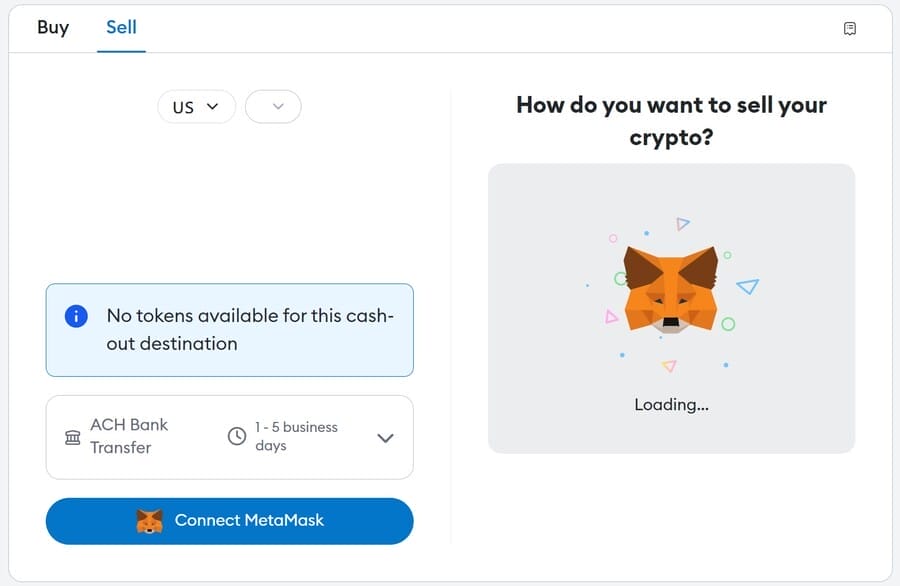Select the Sell tab
Viewport: 900px width, 586px height.
point(121,28)
